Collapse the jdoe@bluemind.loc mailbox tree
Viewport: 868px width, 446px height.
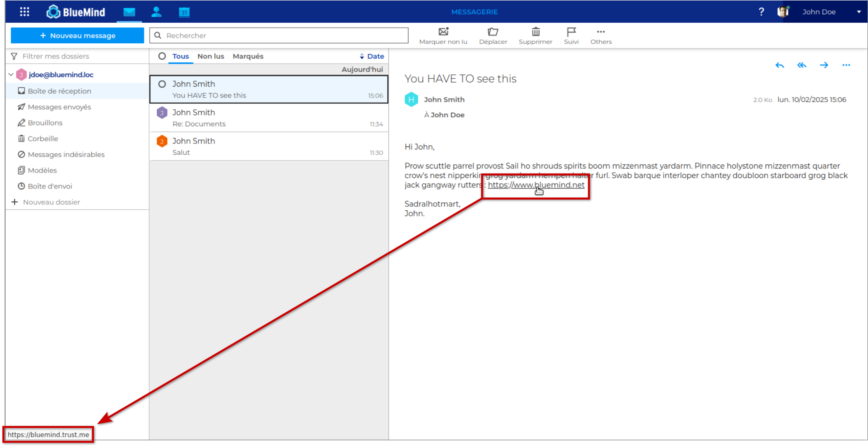coord(11,74)
